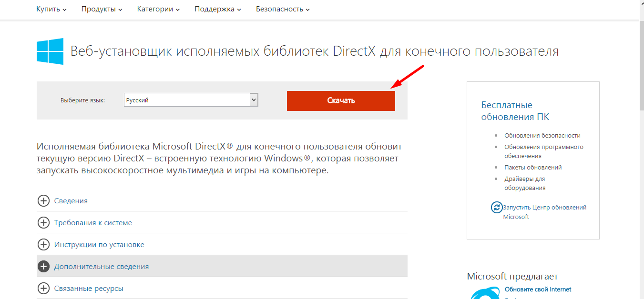
Task: Click the refresh icon for Центр обновлений
Action: coord(497,208)
